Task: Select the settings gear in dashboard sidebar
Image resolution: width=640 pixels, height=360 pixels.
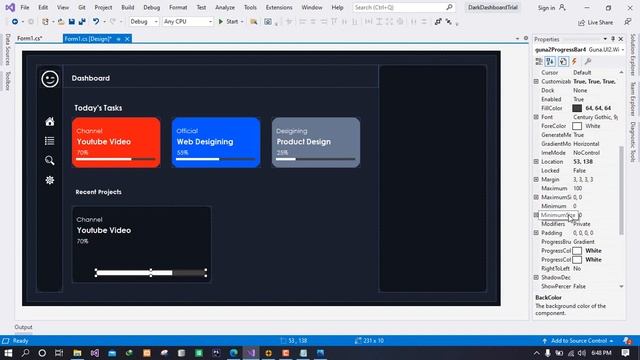Action: click(50, 180)
